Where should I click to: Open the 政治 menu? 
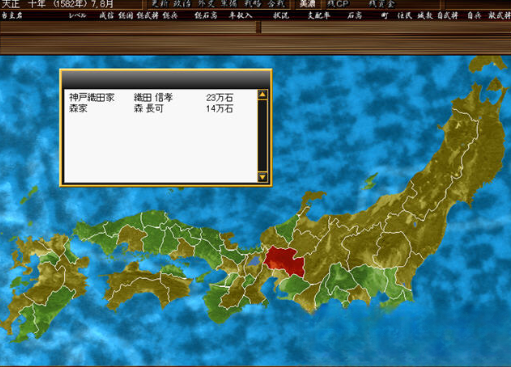[x=182, y=4]
